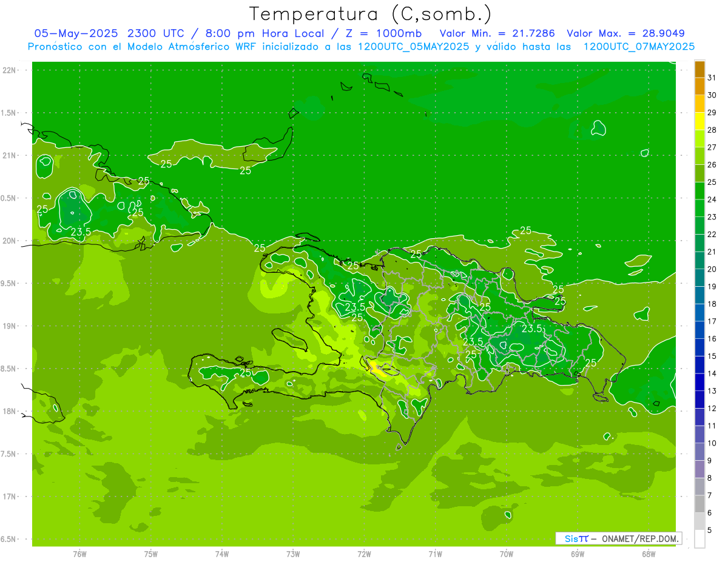Click the 'ONAMET/REP.DOM.' credit label
Screen dimensions: 728x562
[x=640, y=538]
